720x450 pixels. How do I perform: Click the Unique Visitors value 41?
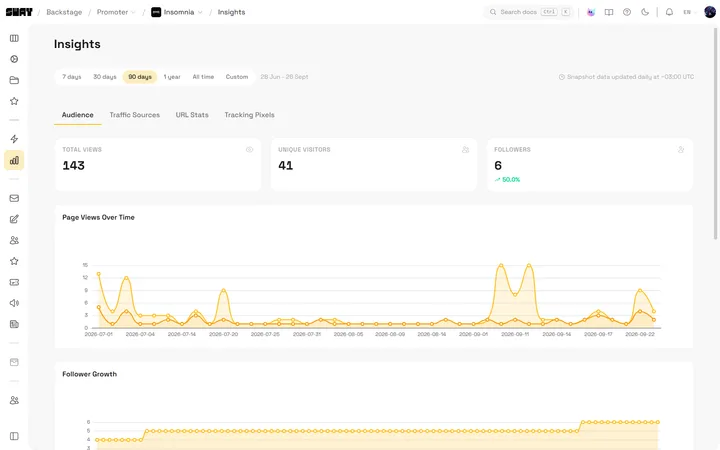point(286,165)
